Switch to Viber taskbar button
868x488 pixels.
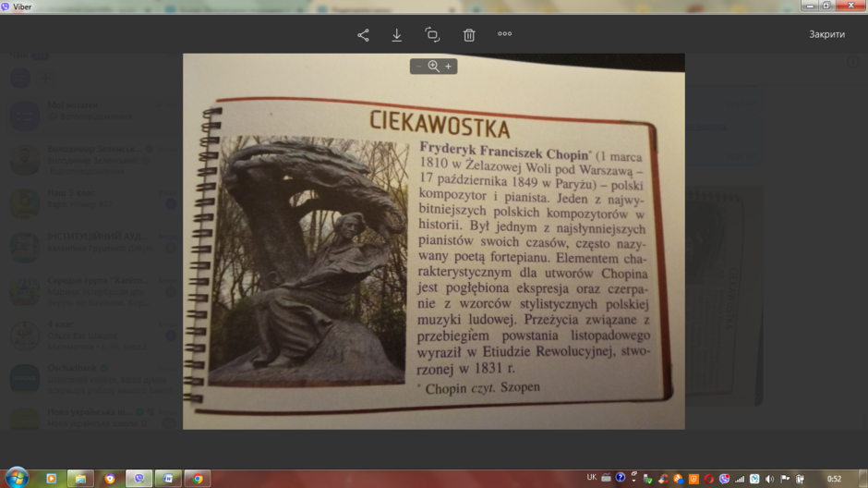pyautogui.click(x=139, y=479)
